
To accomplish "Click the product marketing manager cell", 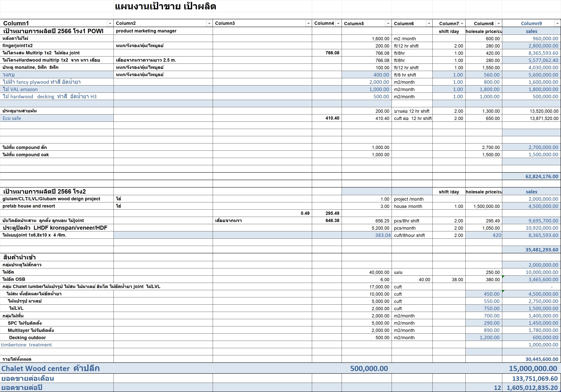I will coord(163,31).
